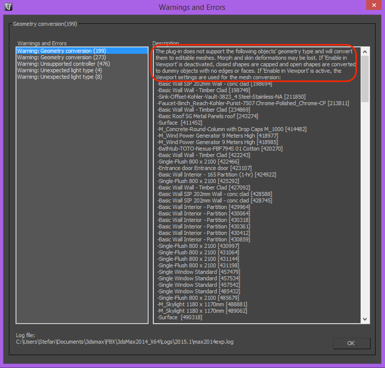This screenshot has width=385, height=368.
Task: Click the Sink-Offset-Kohler-Vault entry [211850]
Action: click(231, 97)
